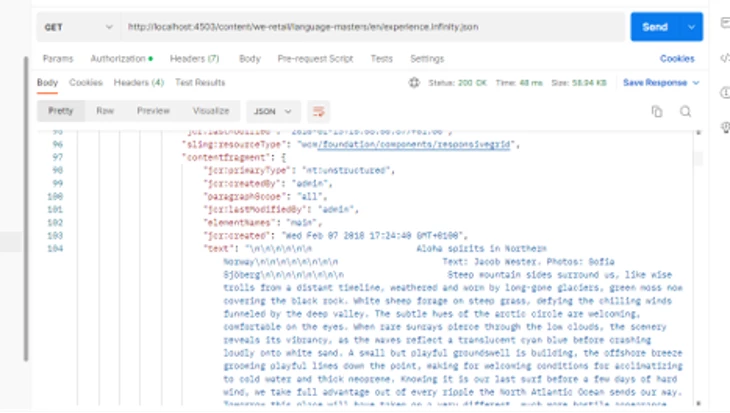This screenshot has width=730, height=413.
Task: Open the Pre-request Script tab
Action: click(315, 59)
